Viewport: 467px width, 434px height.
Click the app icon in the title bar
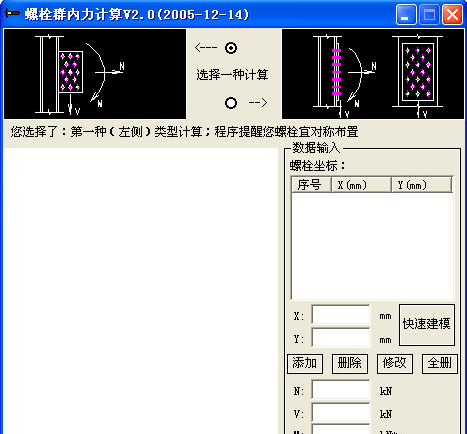[12, 14]
